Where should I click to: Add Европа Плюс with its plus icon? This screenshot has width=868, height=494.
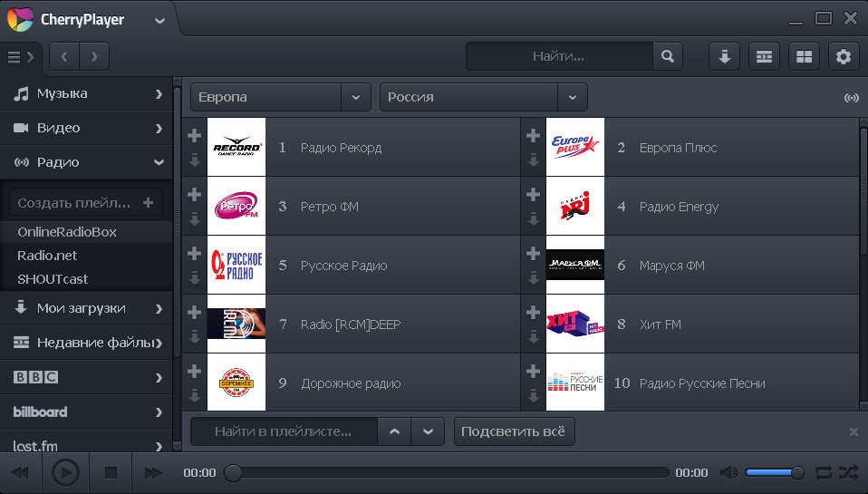533,135
